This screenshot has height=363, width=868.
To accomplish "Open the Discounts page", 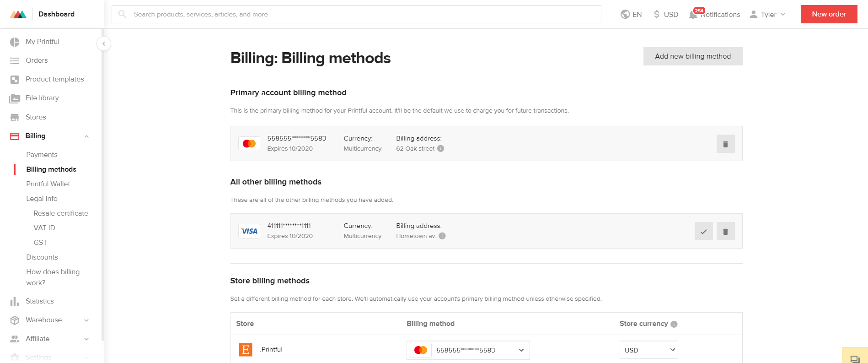I will (42, 257).
